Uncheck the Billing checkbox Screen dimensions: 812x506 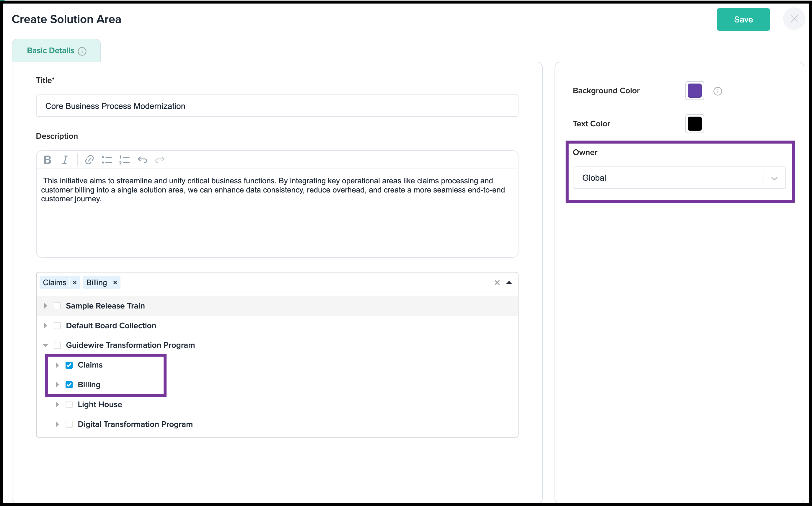[x=69, y=385]
